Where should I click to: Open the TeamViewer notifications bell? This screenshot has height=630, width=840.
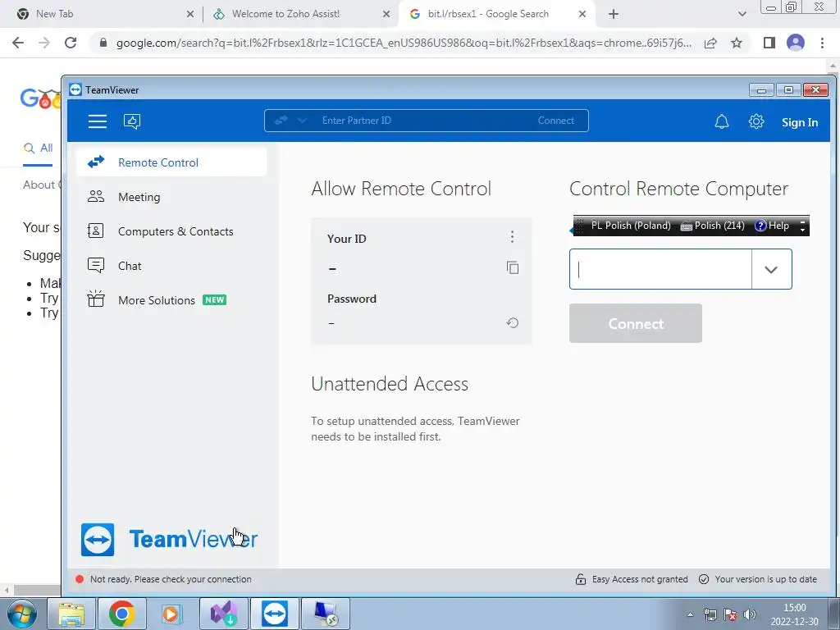722,121
